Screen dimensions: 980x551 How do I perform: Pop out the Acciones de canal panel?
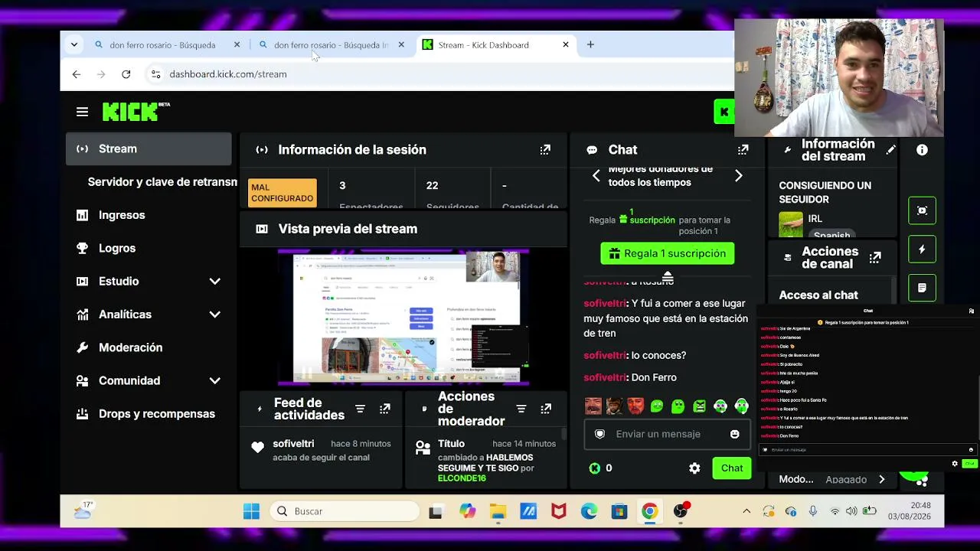(875, 257)
